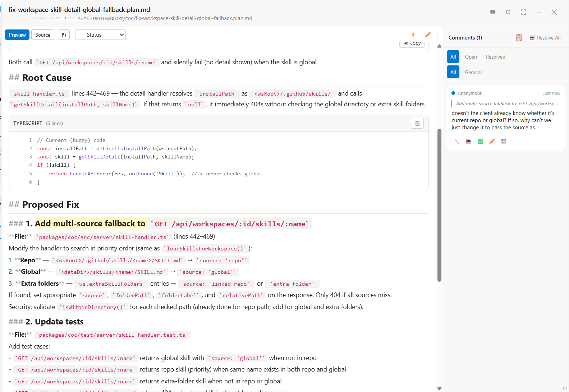Click the Copy button above the text
This screenshot has height=392, width=569.
(412, 43)
